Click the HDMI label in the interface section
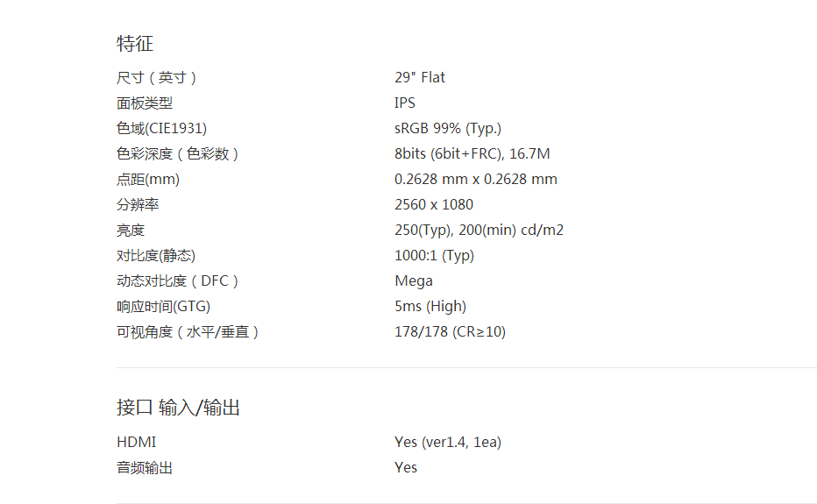The height and width of the screenshot is (504, 817). (136, 442)
